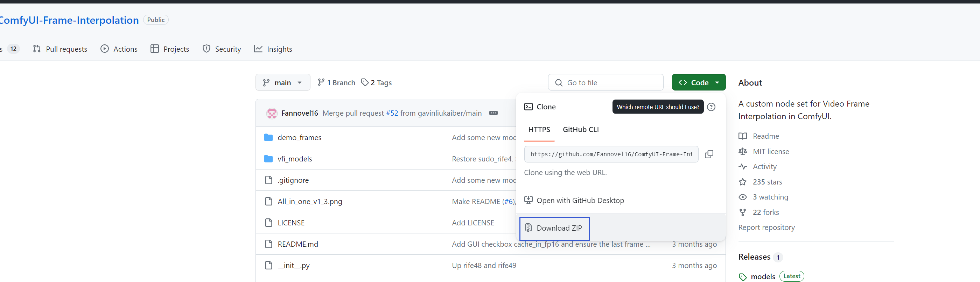
Task: Open the Fannovel16 author link
Action: coord(299,113)
